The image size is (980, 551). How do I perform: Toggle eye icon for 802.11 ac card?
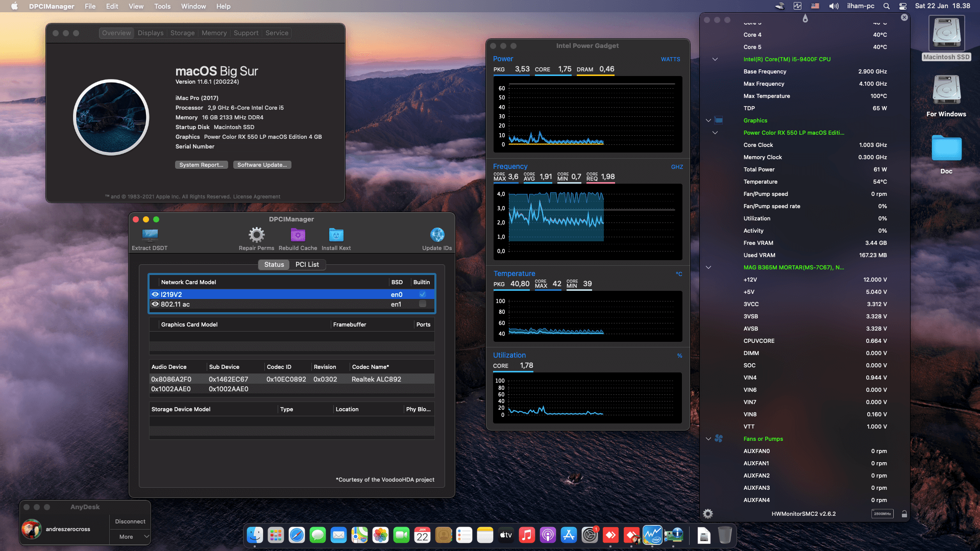click(x=155, y=304)
